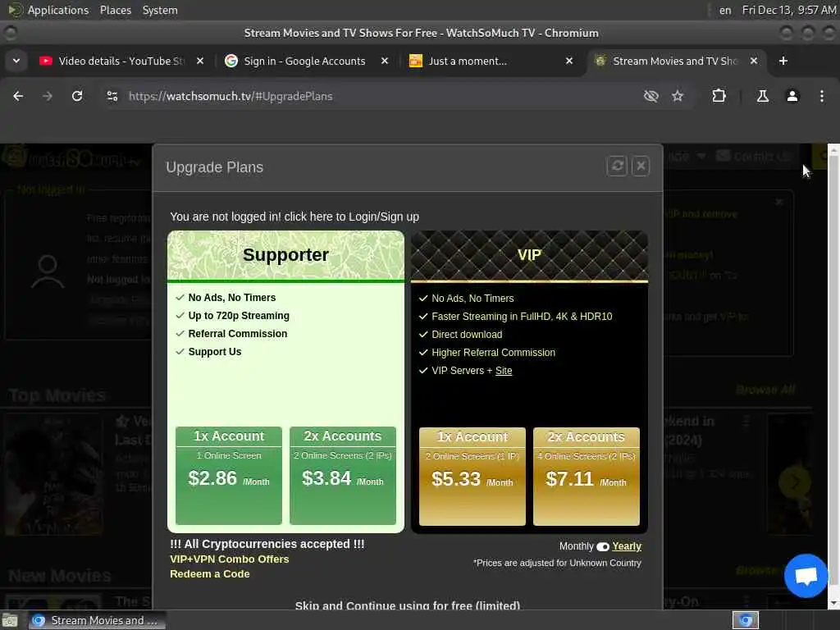Click the tracking protection eye icon
The image size is (840, 630).
651,96
